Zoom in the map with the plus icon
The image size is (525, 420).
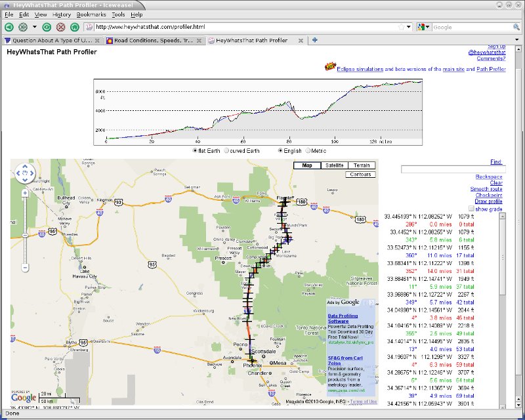pyautogui.click(x=25, y=193)
